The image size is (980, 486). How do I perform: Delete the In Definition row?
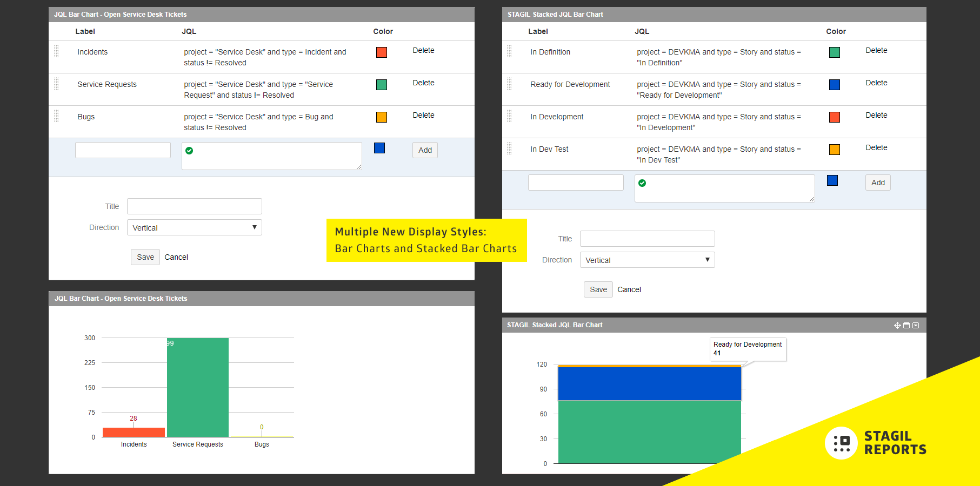(876, 50)
